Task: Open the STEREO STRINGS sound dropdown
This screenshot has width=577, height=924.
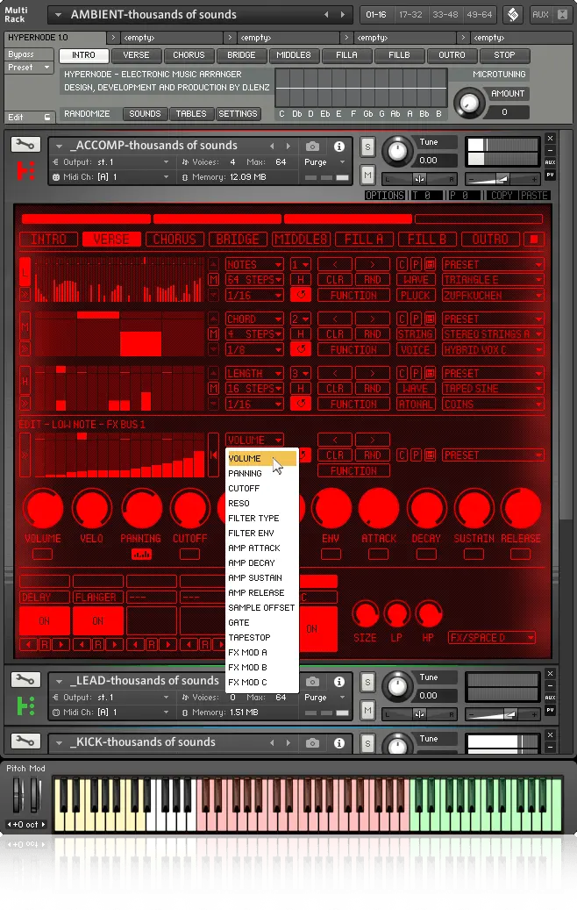Action: click(493, 334)
